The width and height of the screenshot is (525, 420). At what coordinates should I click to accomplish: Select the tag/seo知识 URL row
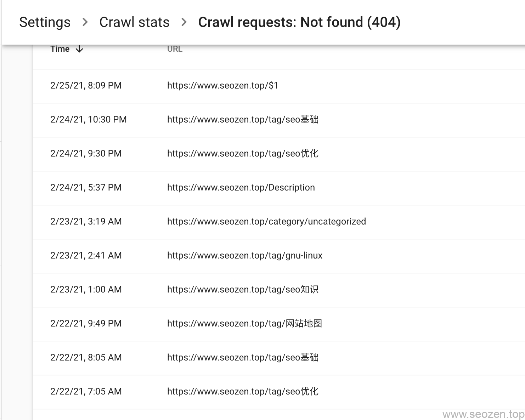[x=243, y=290]
